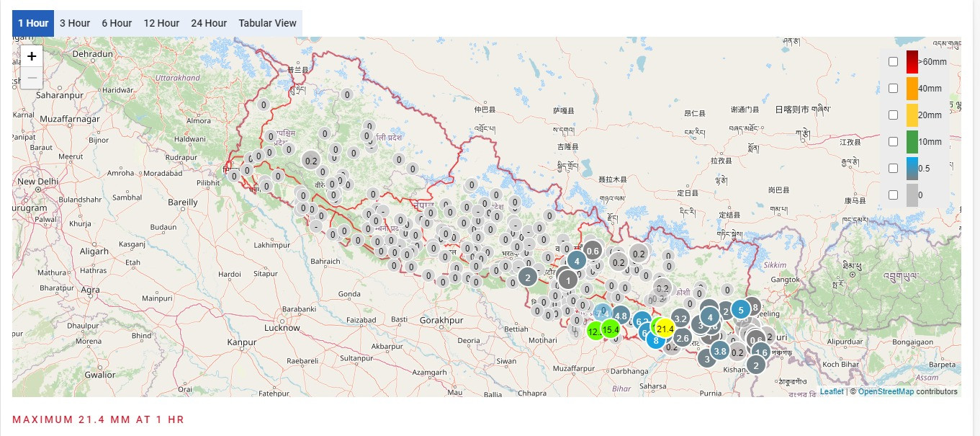Click the green 12 rainfall station marker

tap(594, 332)
